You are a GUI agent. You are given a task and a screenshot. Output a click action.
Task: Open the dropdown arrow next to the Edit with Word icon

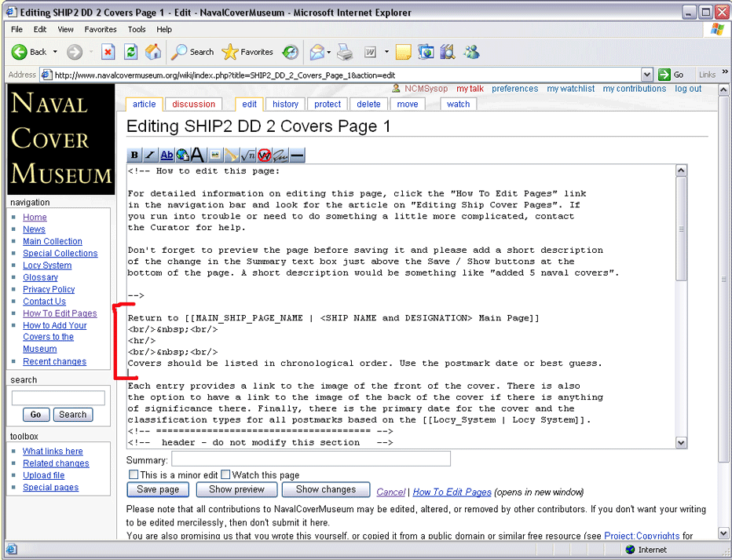386,53
